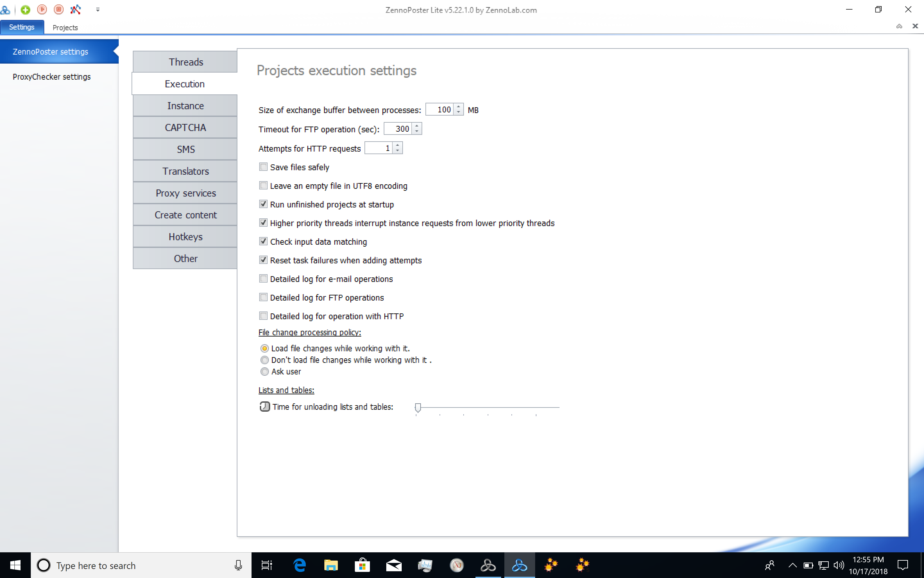This screenshot has width=924, height=578.
Task: Decrease HTTP attempts with down arrow
Action: [398, 151]
